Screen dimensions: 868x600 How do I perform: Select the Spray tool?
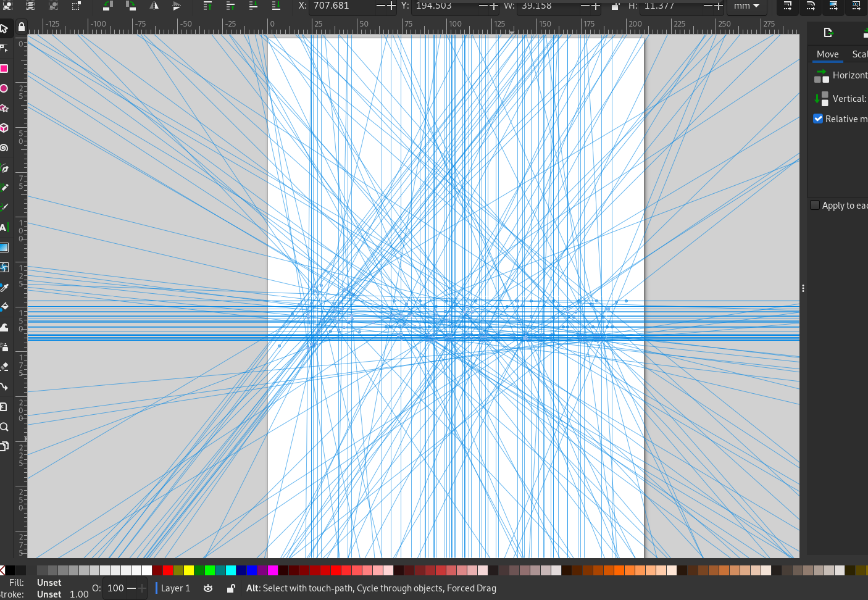4,347
